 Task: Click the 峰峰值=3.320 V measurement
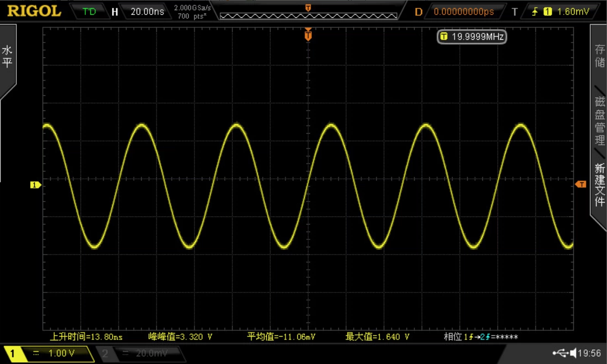[x=180, y=337]
